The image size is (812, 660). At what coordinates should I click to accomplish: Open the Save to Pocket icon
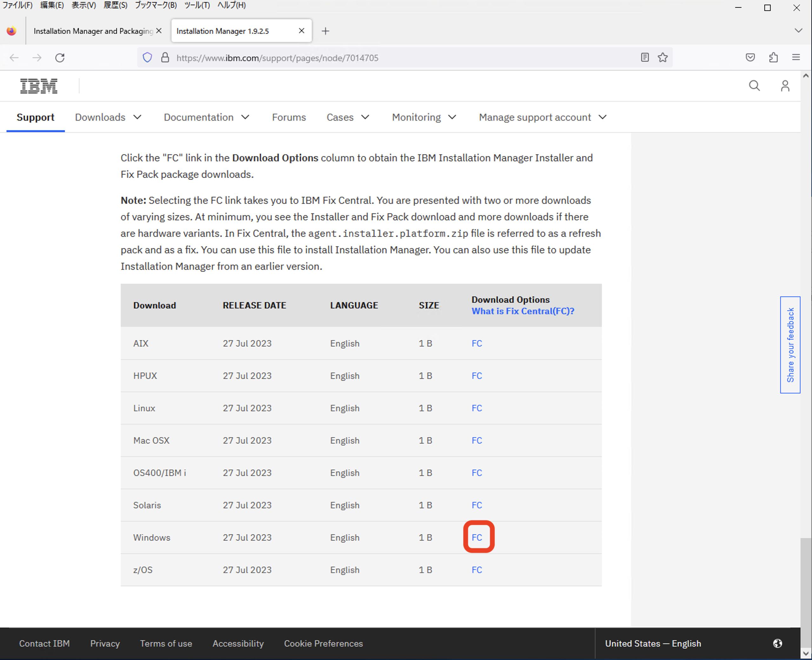750,57
